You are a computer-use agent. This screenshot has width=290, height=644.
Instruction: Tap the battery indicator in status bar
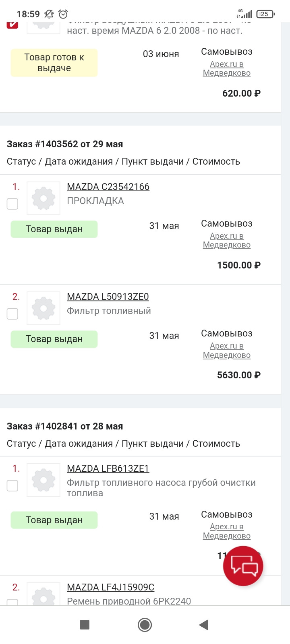tap(265, 14)
